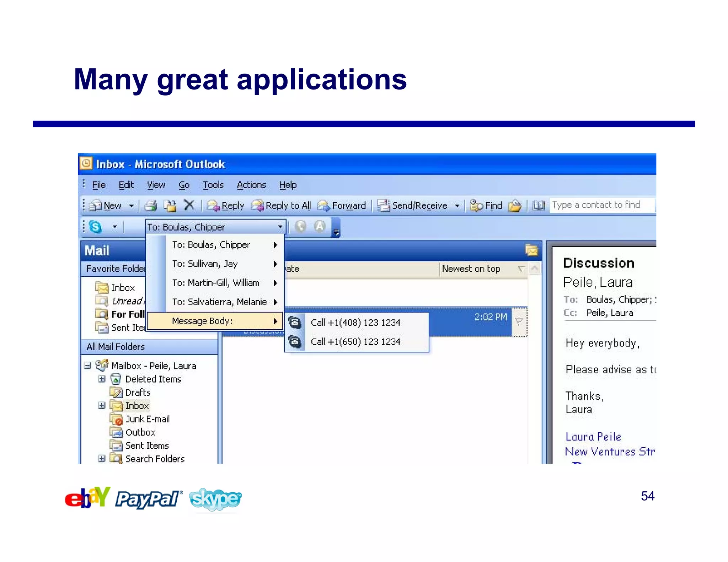Click the Print icon in toolbar
This screenshot has width=728, height=562.
[151, 205]
